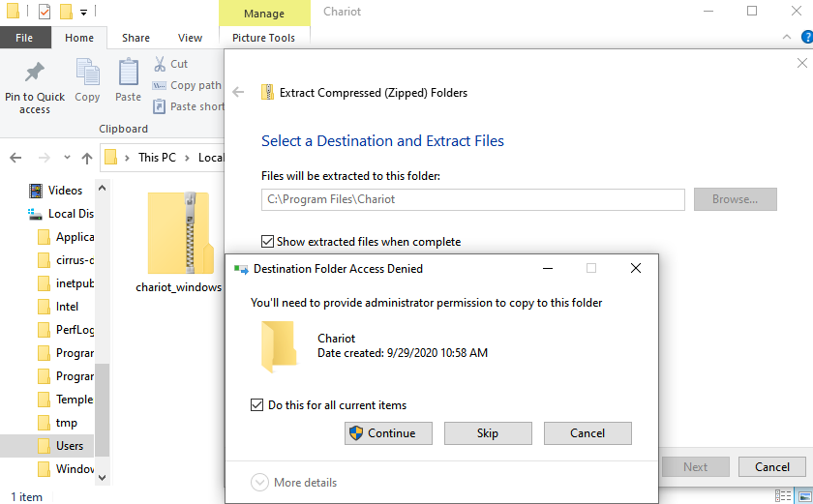Image resolution: width=813 pixels, height=504 pixels.
Task: Open the Help question mark icon
Action: click(x=807, y=37)
